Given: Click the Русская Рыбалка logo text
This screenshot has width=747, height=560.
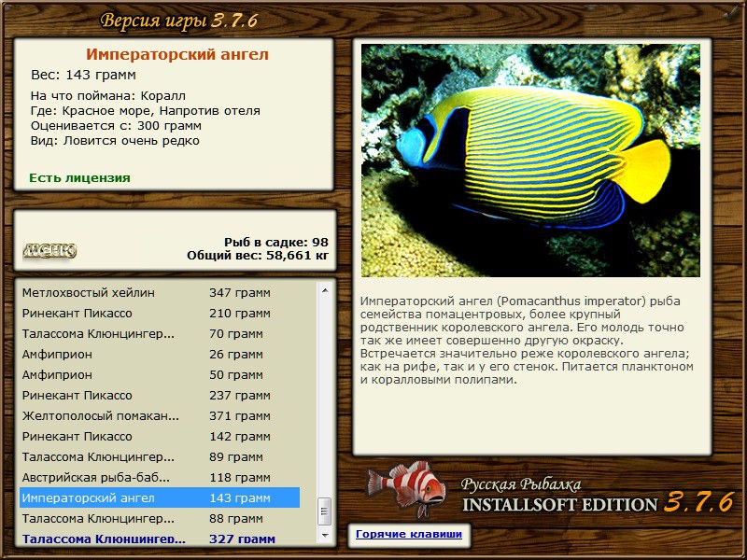Looking at the screenshot, I should coord(521,484).
